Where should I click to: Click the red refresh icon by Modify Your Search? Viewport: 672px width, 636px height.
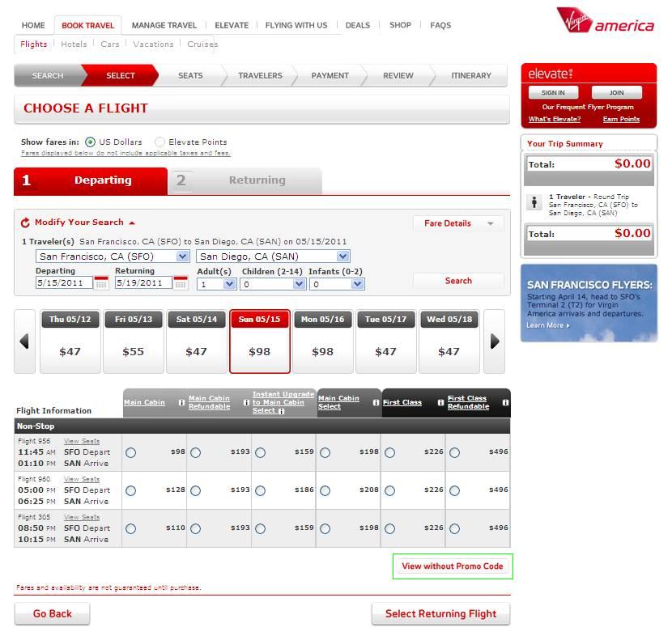pyautogui.click(x=25, y=223)
